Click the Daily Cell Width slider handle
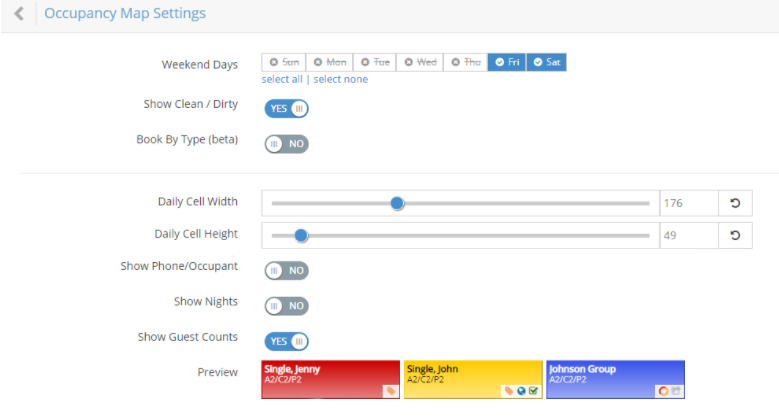The width and height of the screenshot is (779, 417). coord(397,203)
